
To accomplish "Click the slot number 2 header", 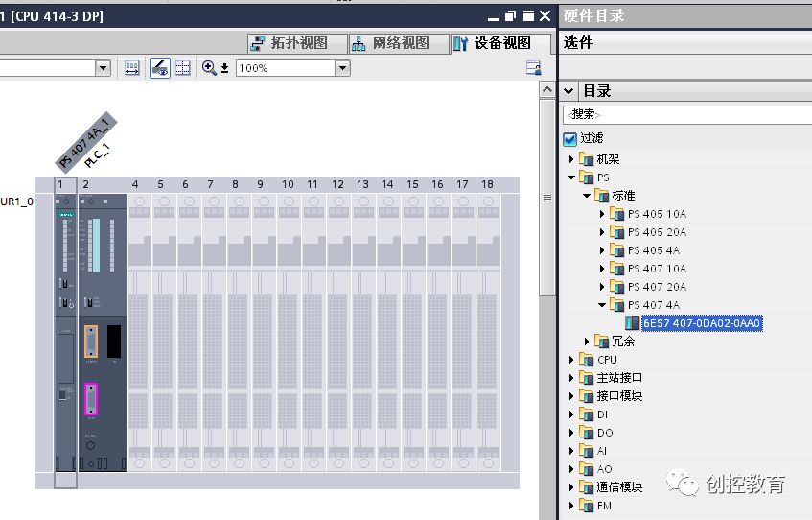I will (86, 184).
